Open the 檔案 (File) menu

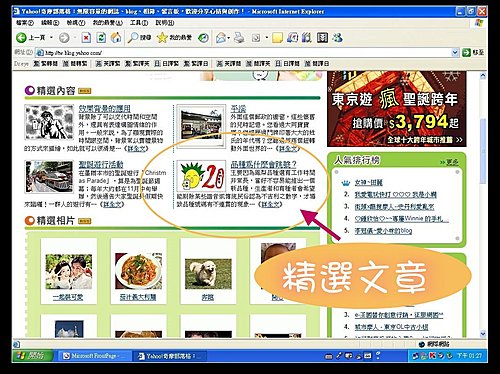click(25, 23)
